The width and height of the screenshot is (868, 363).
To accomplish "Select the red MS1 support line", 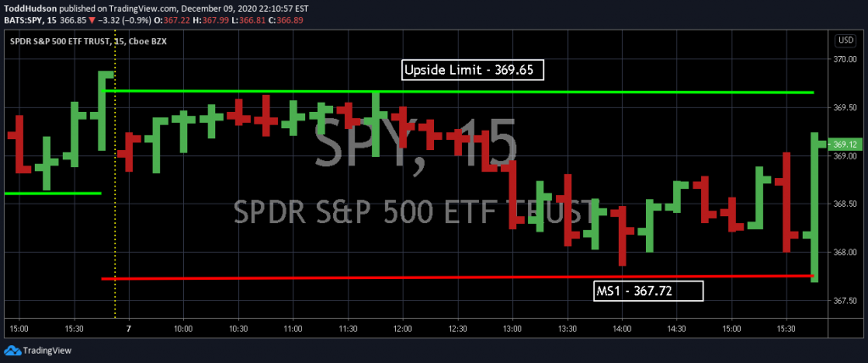I will pos(457,277).
